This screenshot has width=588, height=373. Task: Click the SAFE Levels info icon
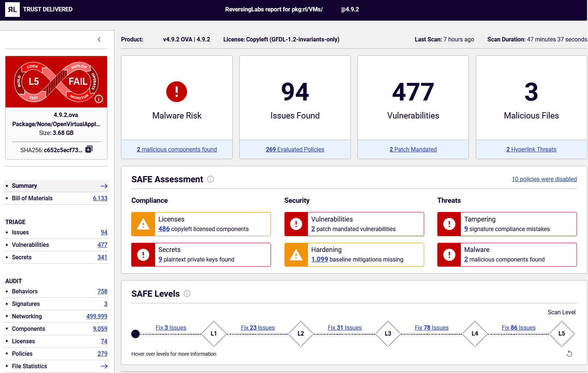[x=187, y=294]
